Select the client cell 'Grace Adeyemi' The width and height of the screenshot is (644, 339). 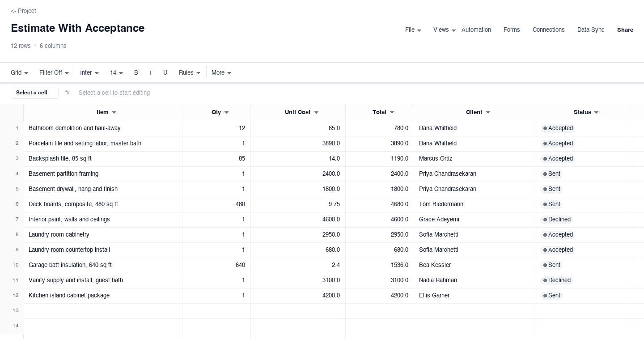point(475,220)
